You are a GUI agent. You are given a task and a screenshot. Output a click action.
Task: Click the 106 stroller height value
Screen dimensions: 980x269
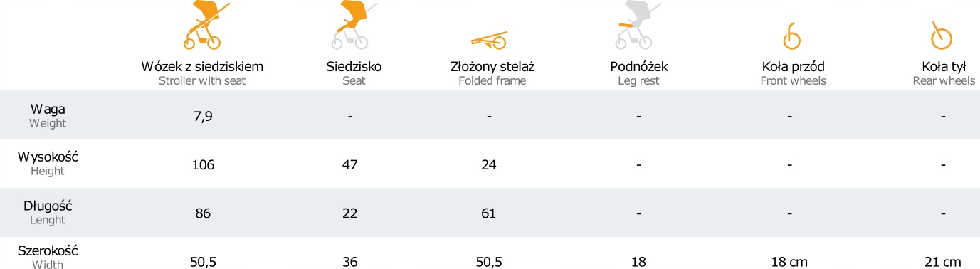click(x=203, y=165)
